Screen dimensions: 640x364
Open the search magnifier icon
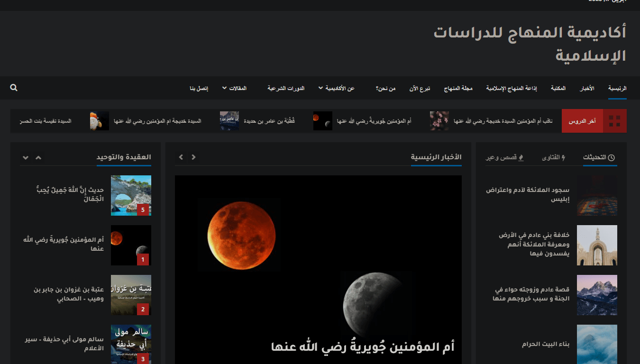pyautogui.click(x=14, y=88)
